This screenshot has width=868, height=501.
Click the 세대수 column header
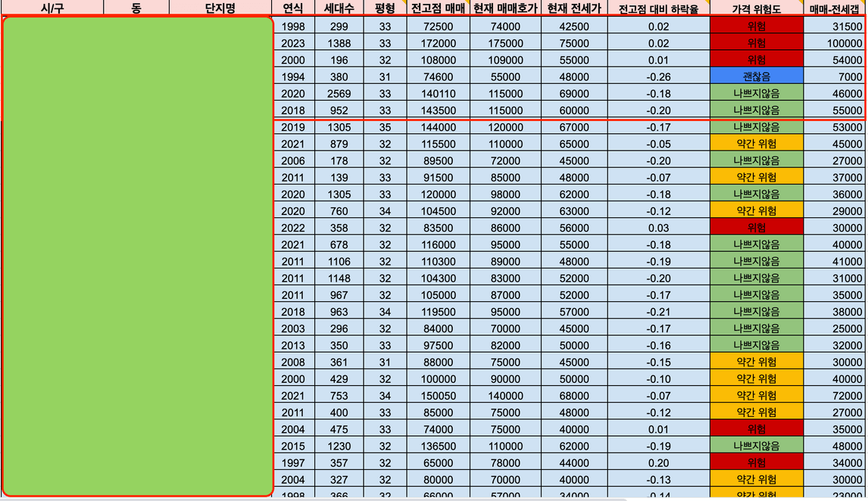(x=339, y=8)
